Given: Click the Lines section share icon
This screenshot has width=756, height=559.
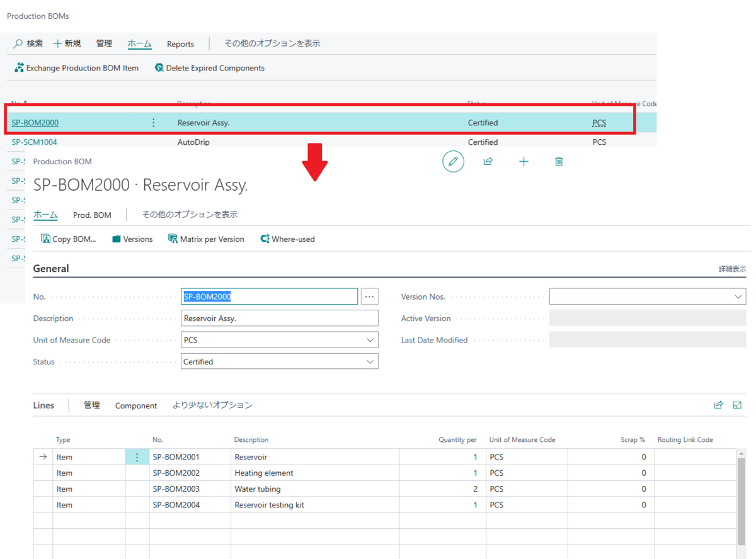Looking at the screenshot, I should (718, 405).
